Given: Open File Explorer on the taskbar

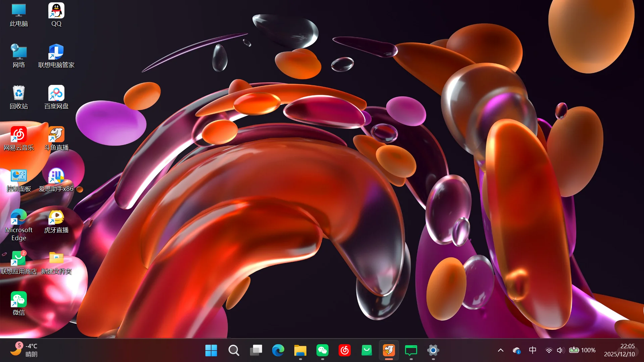Looking at the screenshot, I should [300, 350].
